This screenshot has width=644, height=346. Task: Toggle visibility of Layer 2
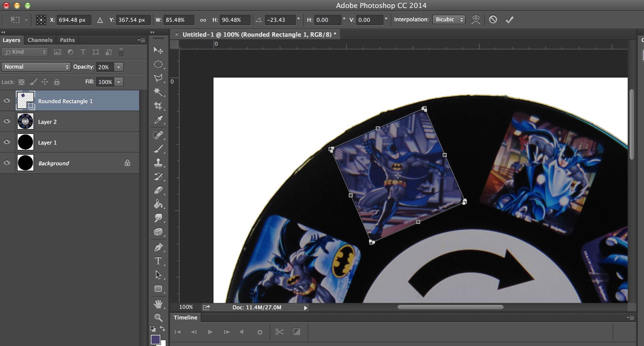pyautogui.click(x=7, y=121)
